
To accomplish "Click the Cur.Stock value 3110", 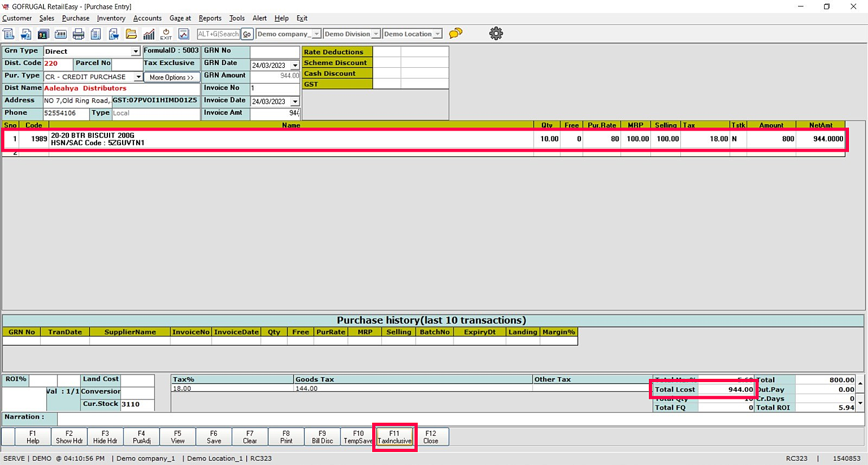I will point(130,404).
